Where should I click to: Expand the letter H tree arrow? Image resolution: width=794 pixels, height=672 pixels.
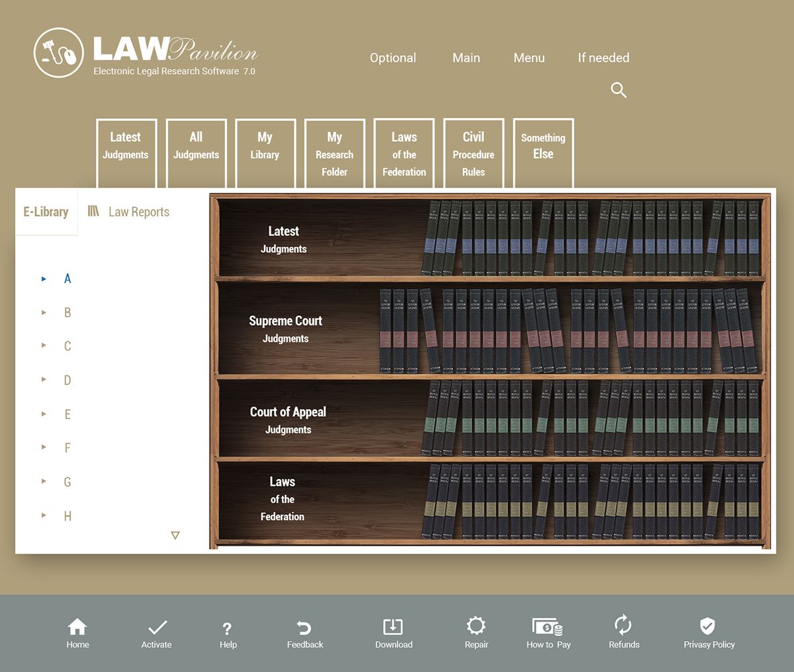[x=44, y=515]
